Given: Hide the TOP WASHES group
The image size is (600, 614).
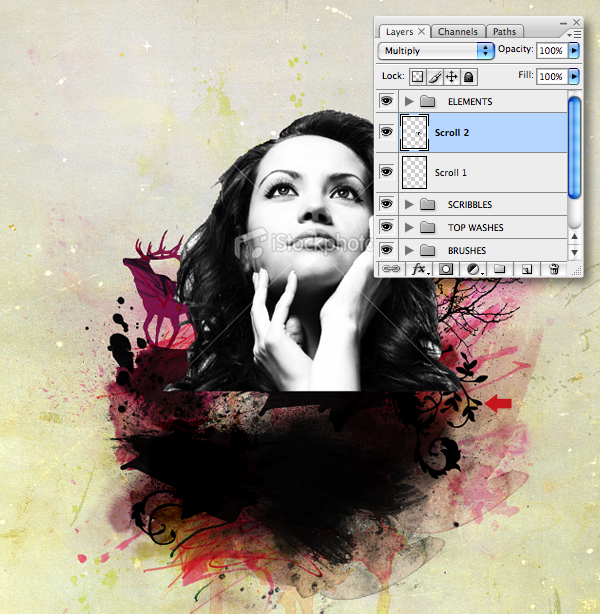Looking at the screenshot, I should pyautogui.click(x=387, y=227).
